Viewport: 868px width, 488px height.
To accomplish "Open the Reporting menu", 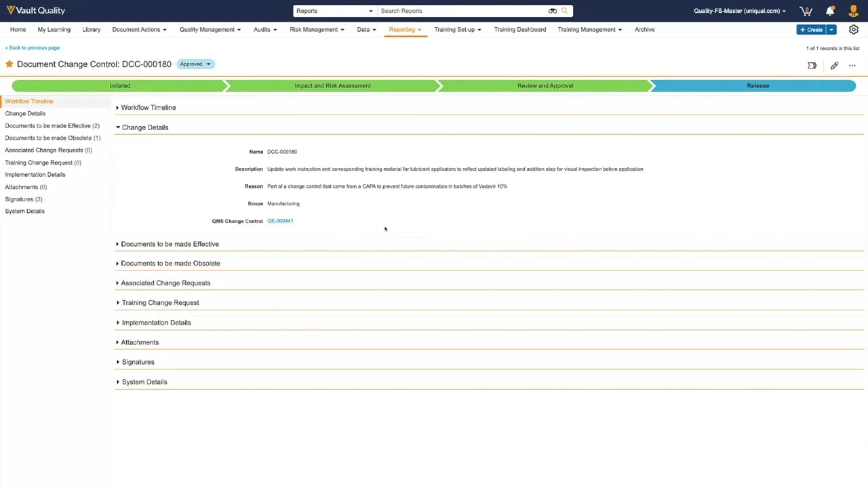I will tap(405, 30).
